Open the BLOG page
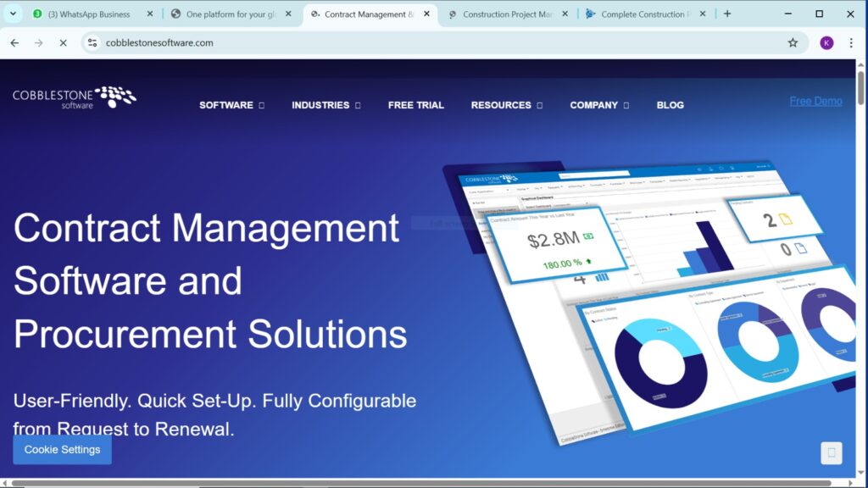868x488 pixels. tap(670, 105)
